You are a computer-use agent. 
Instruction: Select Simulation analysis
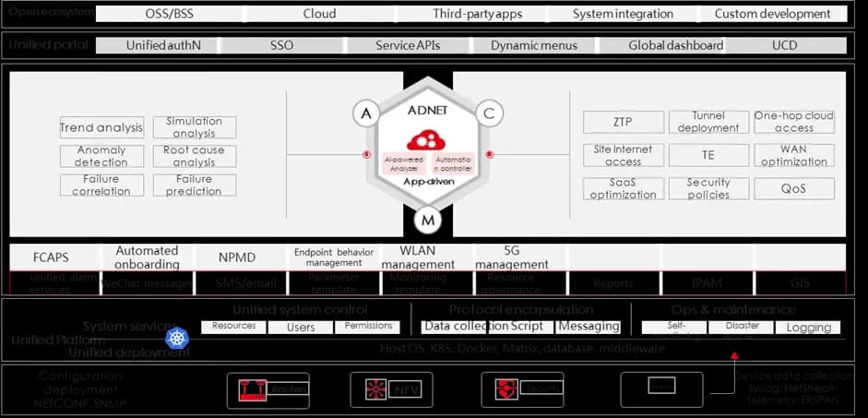[195, 127]
